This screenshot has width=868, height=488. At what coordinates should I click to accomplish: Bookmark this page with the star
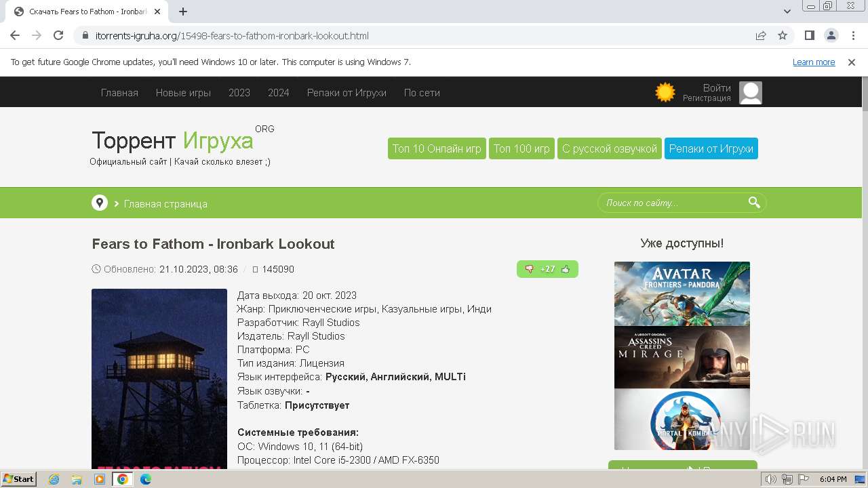point(783,35)
